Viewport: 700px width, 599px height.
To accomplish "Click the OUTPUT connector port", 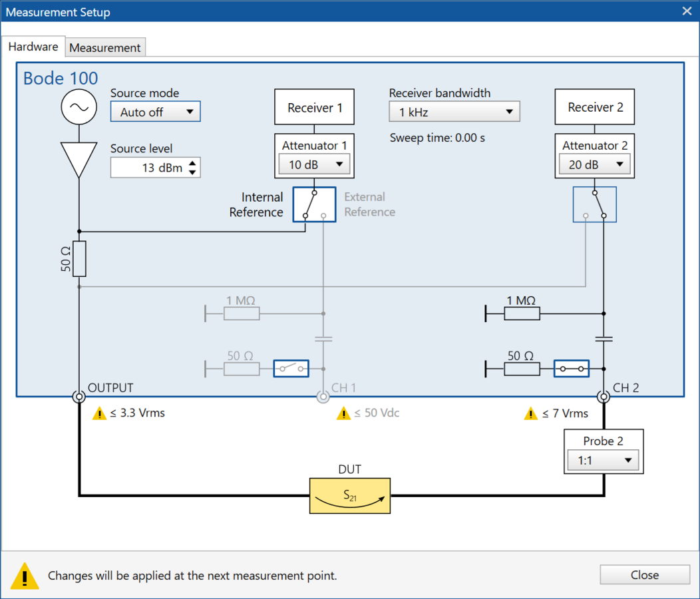I will [79, 397].
